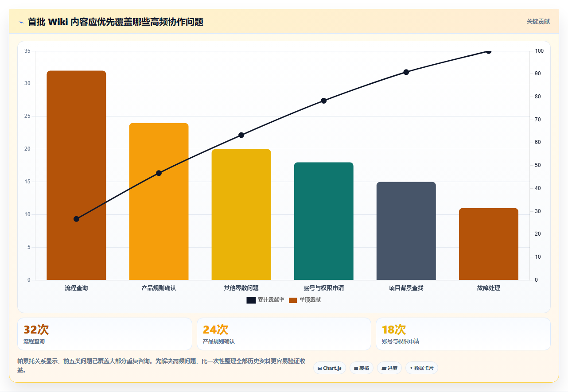Click the cumulative line point over 产品规则确认

click(x=159, y=173)
